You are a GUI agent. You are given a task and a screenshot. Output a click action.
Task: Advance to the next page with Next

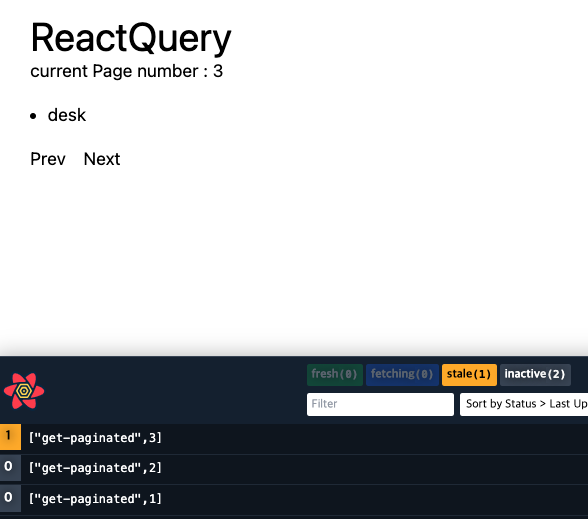pos(102,159)
